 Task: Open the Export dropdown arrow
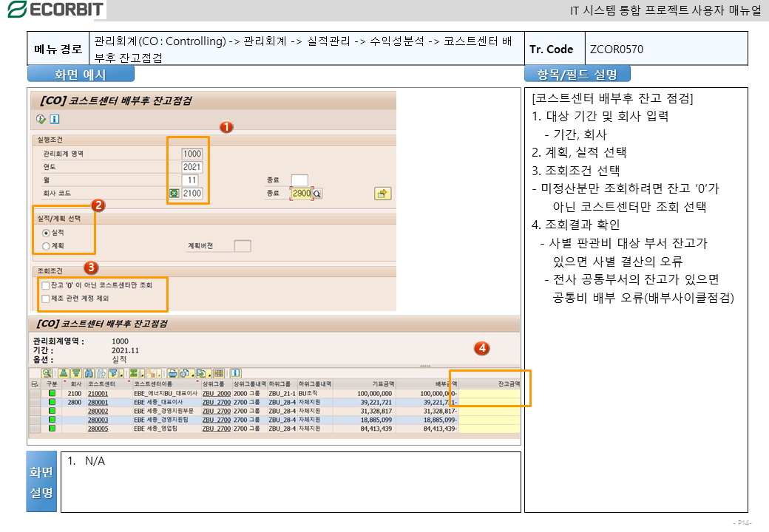tap(209, 375)
